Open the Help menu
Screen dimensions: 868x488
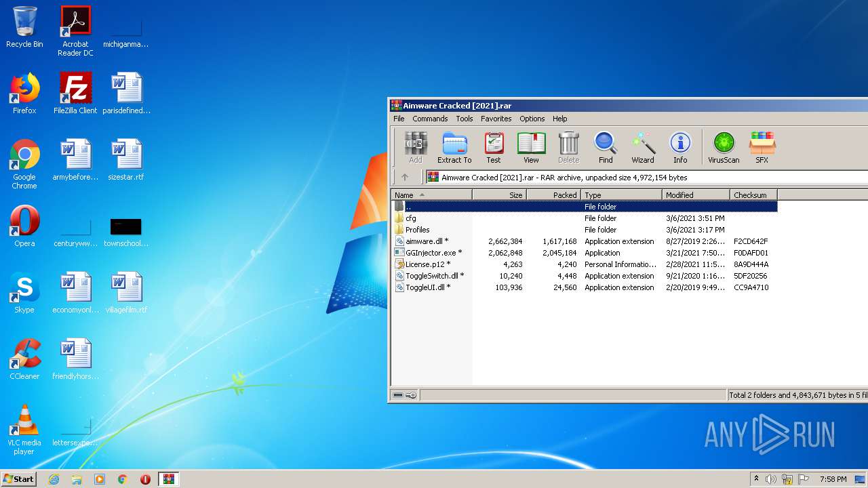click(x=560, y=119)
